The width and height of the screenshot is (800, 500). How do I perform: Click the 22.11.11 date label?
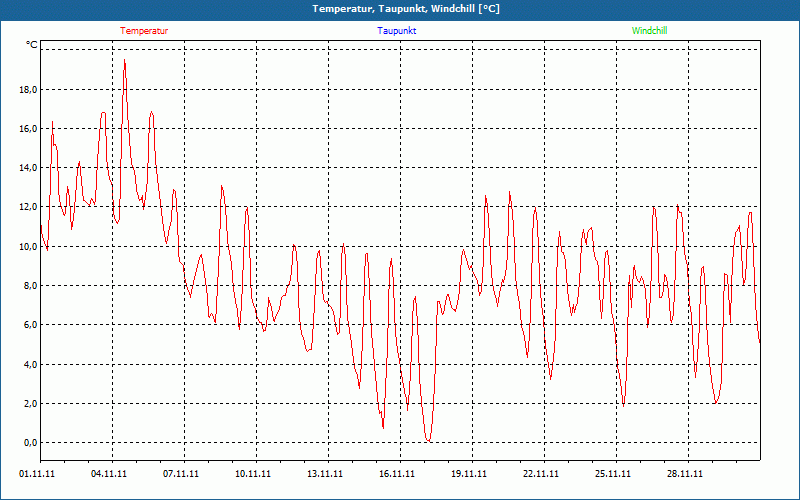(540, 474)
